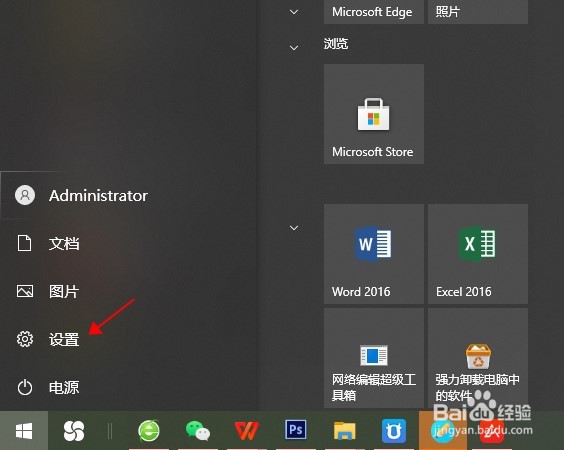This screenshot has height=450, width=564.
Task: Click the picture icon beside 图片
Action: [25, 291]
